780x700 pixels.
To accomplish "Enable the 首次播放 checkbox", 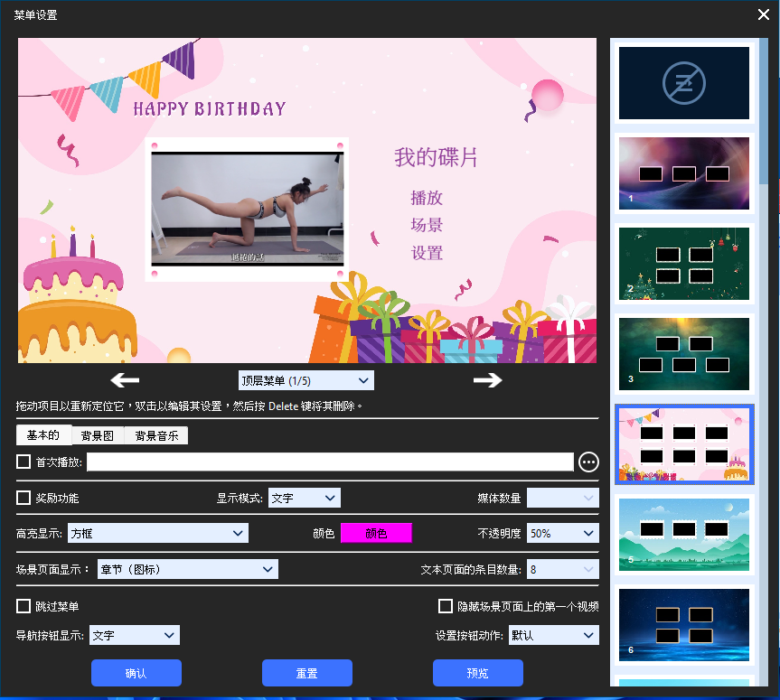I will click(24, 462).
